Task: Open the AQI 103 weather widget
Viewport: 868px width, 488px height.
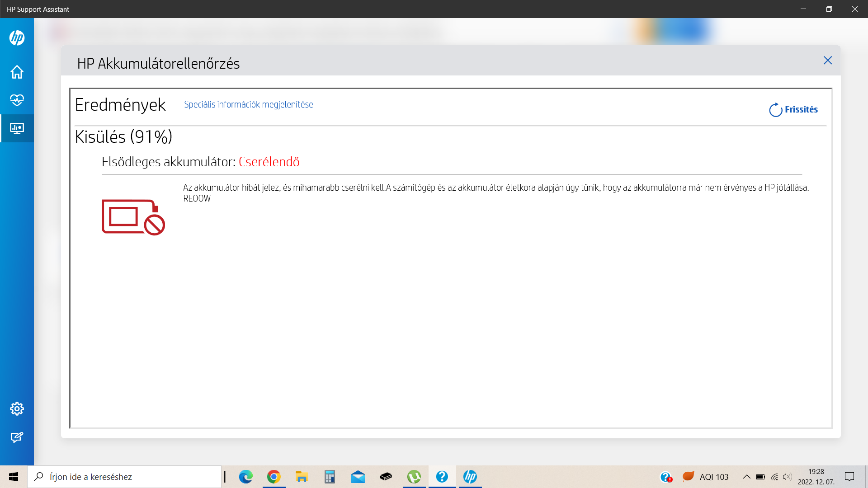Action: (x=706, y=477)
